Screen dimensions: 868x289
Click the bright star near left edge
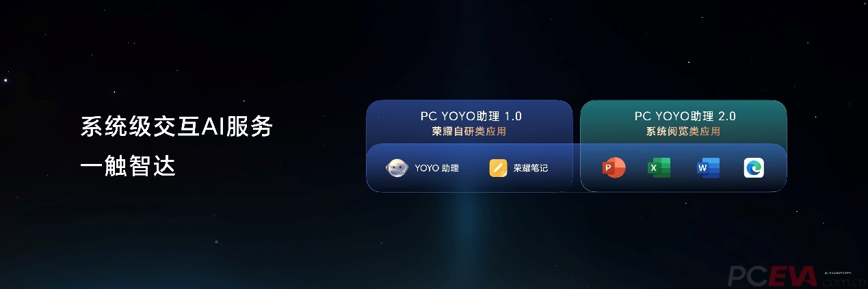(x=5, y=81)
